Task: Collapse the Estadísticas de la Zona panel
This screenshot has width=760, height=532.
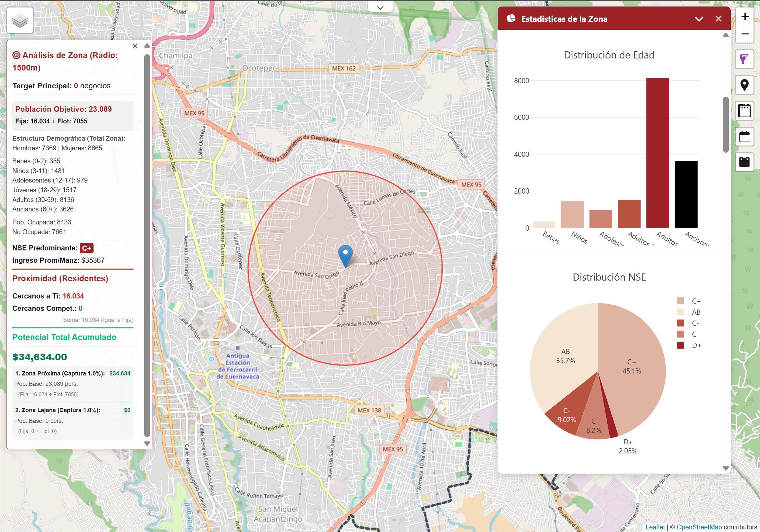Action: coord(699,19)
